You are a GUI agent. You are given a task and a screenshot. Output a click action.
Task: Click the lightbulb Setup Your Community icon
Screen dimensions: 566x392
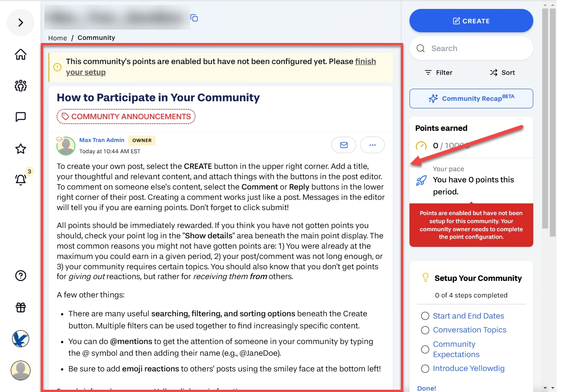click(x=426, y=278)
